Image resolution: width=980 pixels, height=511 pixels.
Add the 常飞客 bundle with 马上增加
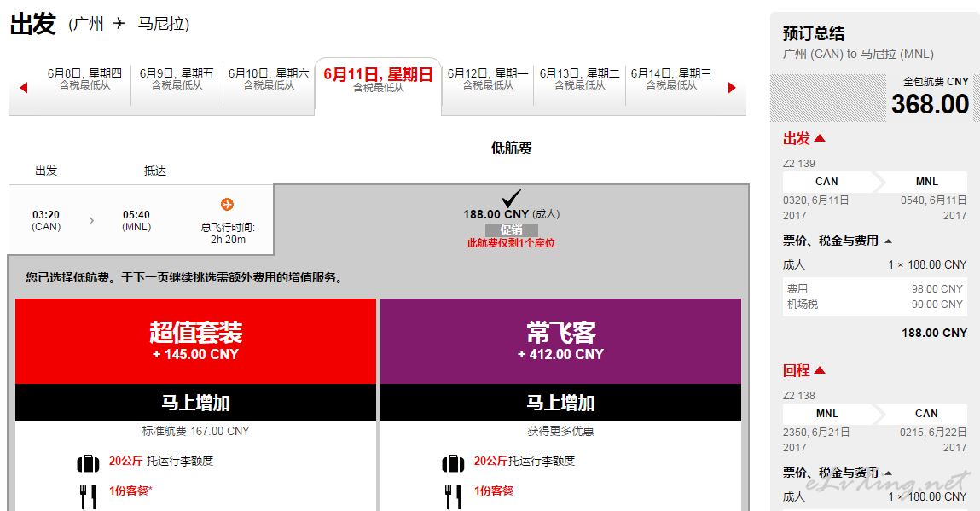tap(560, 403)
